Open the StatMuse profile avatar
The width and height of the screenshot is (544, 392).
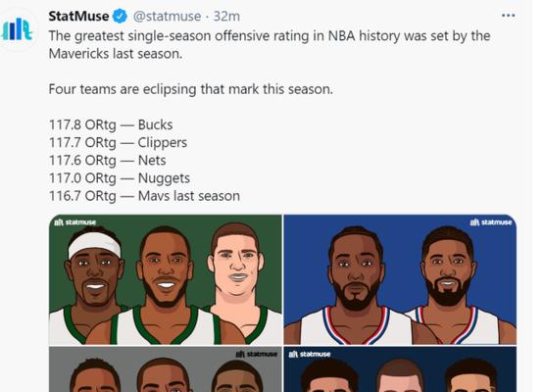pyautogui.click(x=18, y=29)
